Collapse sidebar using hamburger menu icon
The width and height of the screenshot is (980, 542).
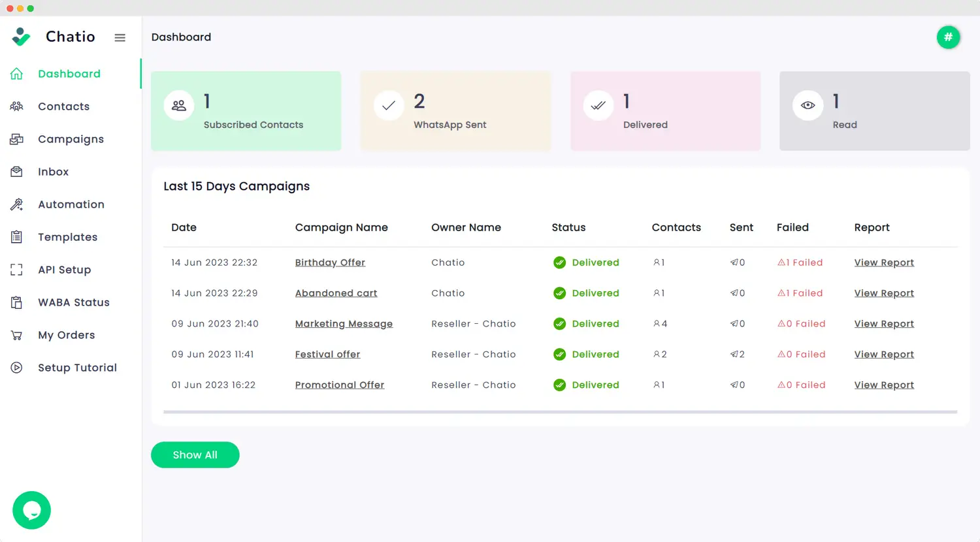[120, 38]
